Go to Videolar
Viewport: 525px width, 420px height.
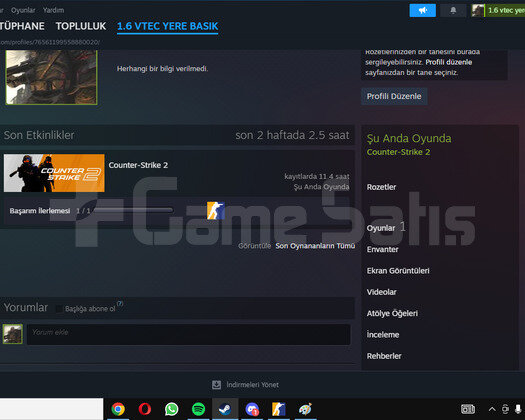[x=381, y=292]
